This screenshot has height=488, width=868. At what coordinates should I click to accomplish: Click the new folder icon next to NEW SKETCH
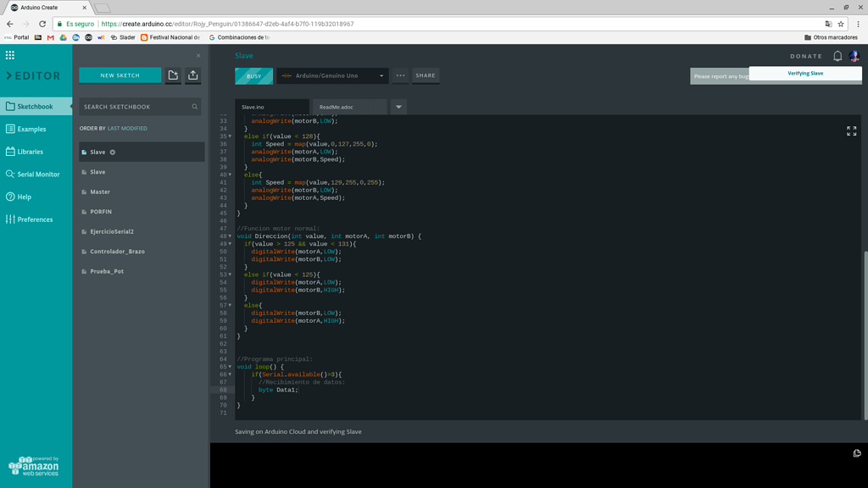173,75
